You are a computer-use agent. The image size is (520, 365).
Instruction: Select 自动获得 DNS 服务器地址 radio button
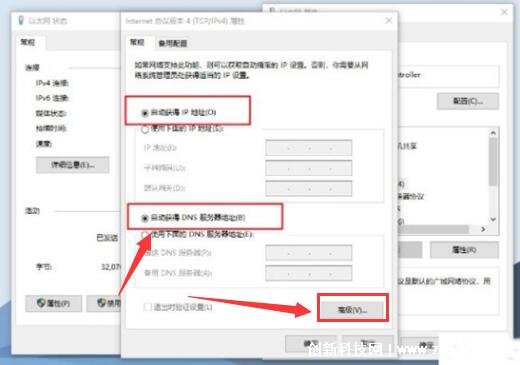tap(145, 218)
